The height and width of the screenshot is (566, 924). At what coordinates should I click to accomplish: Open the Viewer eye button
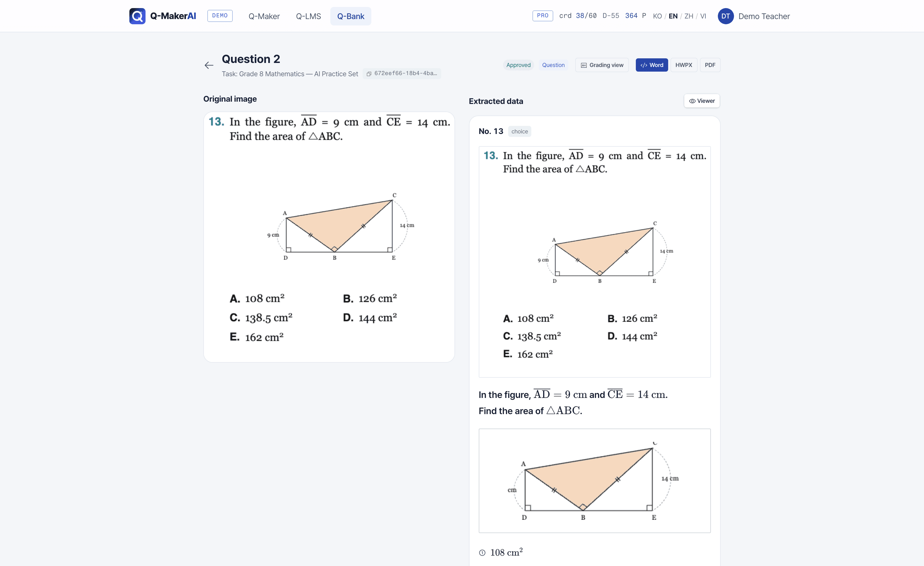[x=702, y=101]
